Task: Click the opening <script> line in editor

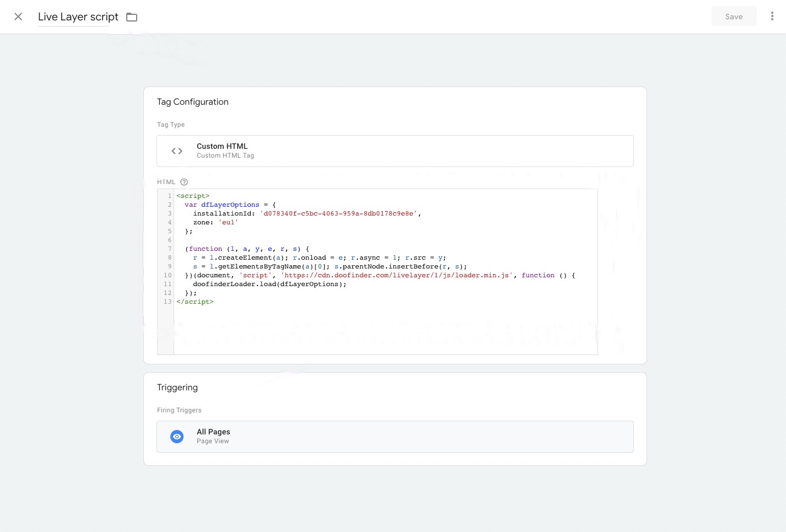Action: [x=193, y=196]
